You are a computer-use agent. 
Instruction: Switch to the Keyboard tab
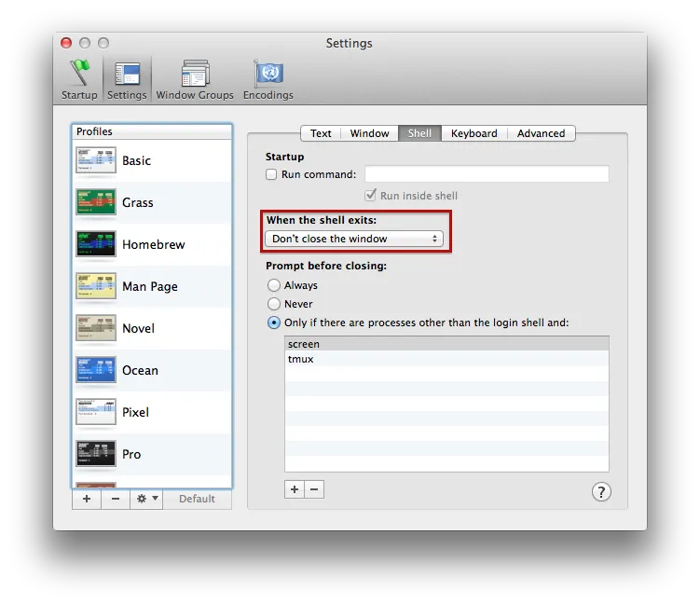[474, 133]
